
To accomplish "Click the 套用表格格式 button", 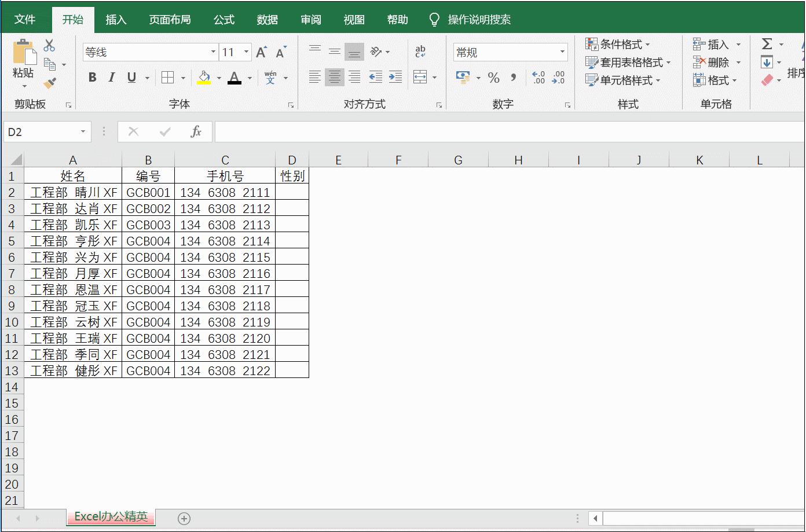I will click(x=631, y=63).
